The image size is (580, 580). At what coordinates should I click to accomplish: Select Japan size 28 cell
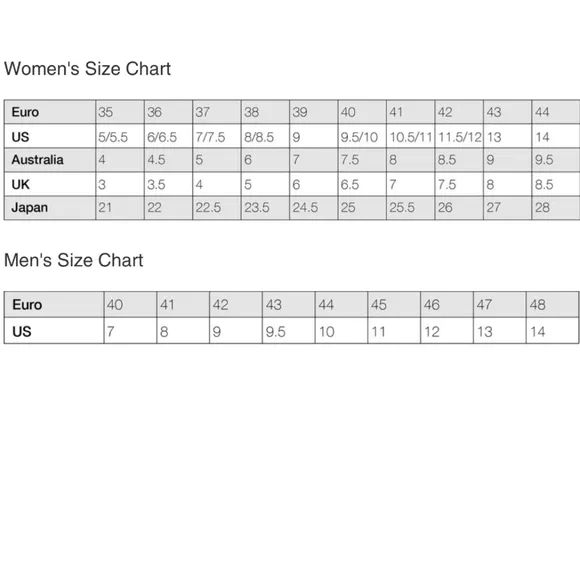click(x=556, y=208)
